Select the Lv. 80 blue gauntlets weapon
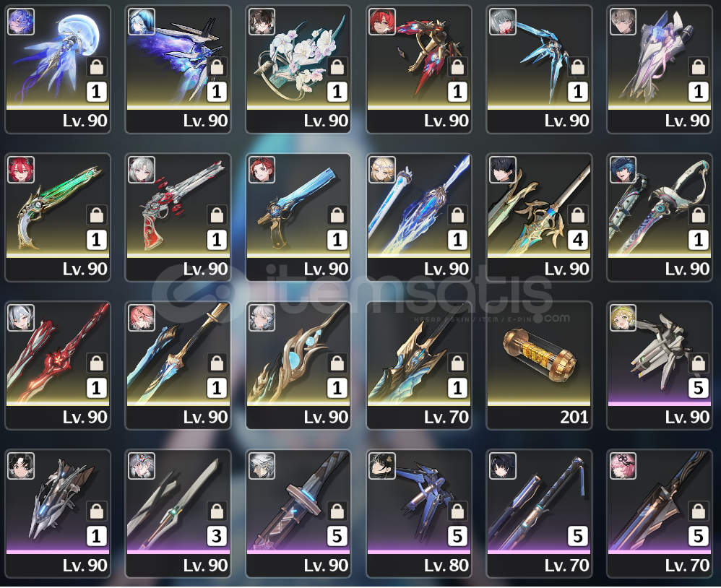This screenshot has width=721, height=588. [419, 514]
